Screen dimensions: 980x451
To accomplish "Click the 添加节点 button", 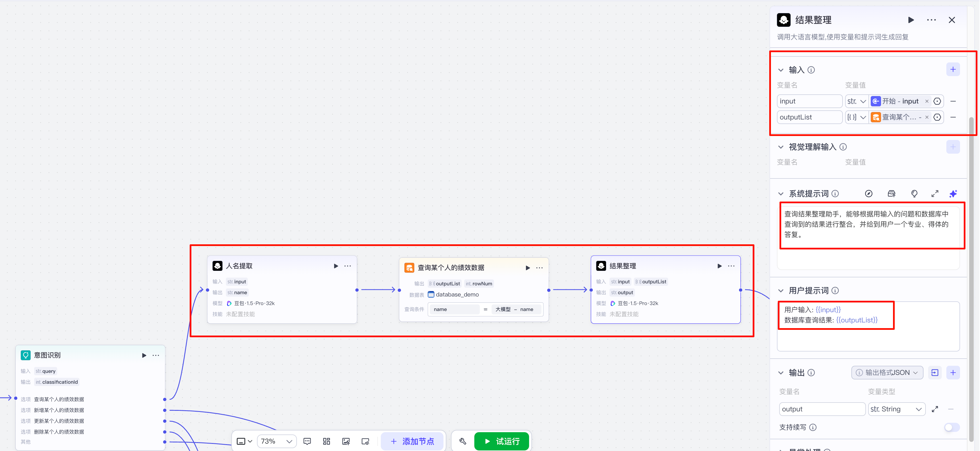I will click(412, 441).
